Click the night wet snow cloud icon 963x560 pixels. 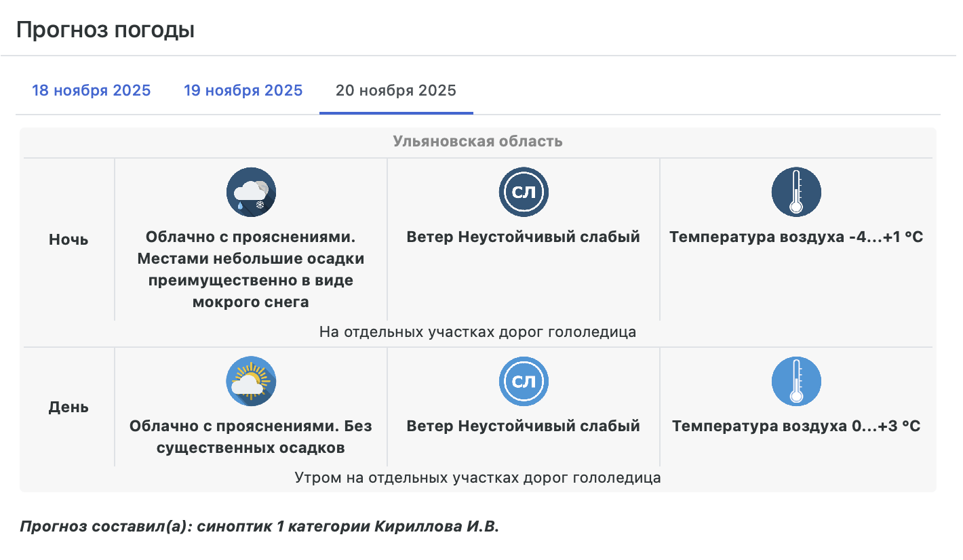click(251, 193)
